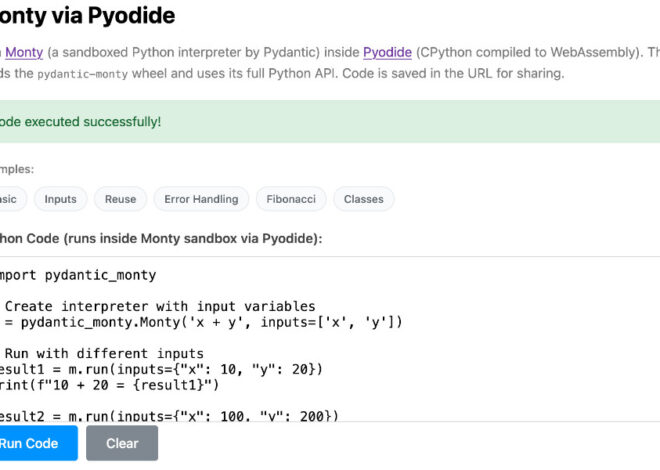Click the 'Monty via Pyodide' page heading

[86, 16]
